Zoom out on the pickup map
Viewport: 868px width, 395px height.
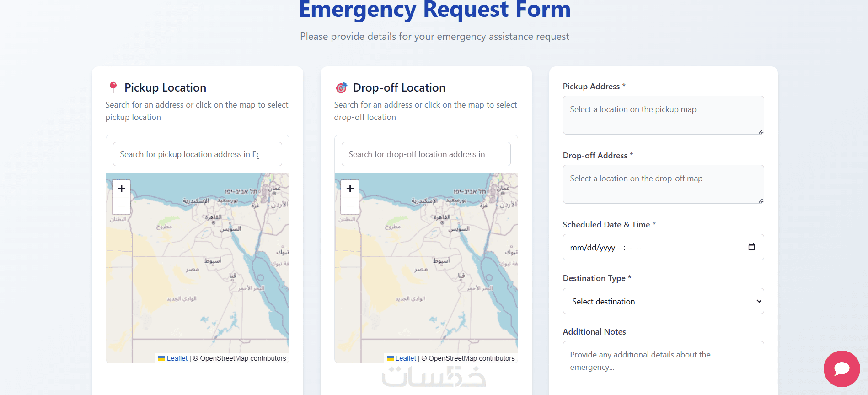coord(121,206)
